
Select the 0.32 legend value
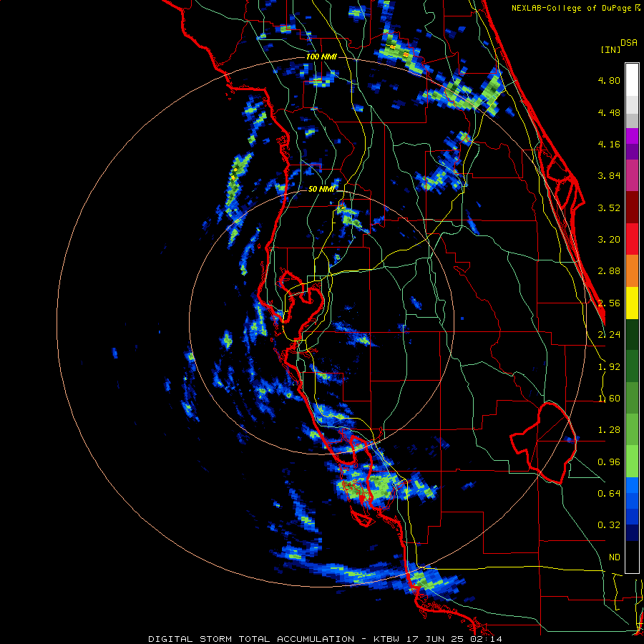[609, 525]
